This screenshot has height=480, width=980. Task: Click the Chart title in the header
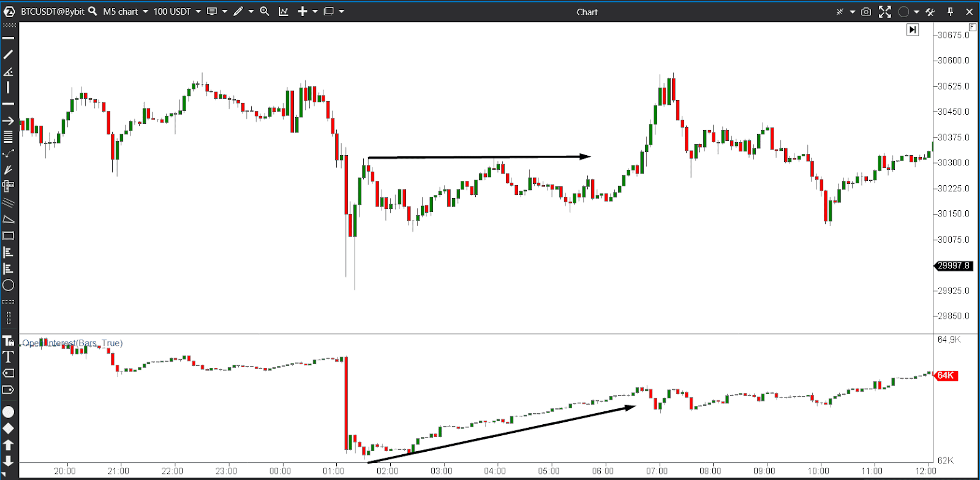(587, 12)
